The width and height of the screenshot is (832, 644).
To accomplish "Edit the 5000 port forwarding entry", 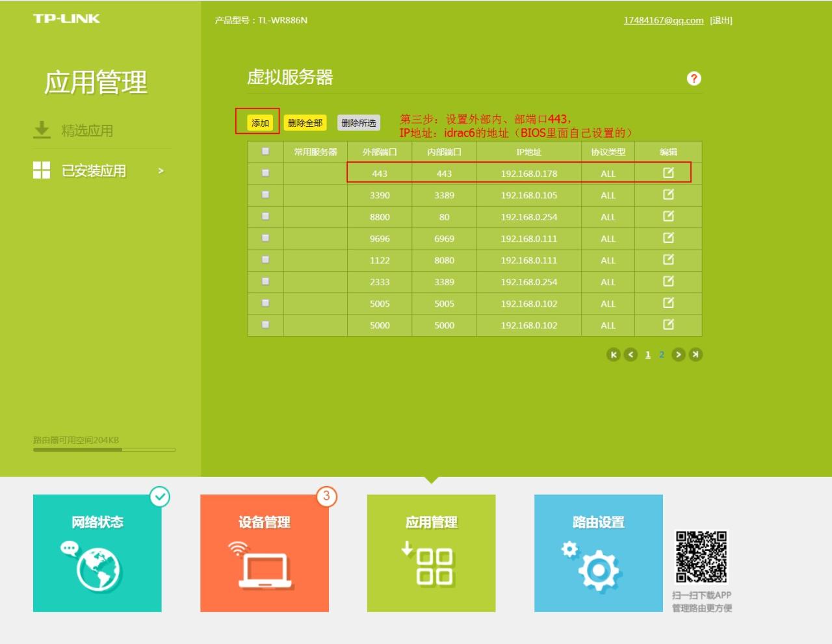I will 668,324.
